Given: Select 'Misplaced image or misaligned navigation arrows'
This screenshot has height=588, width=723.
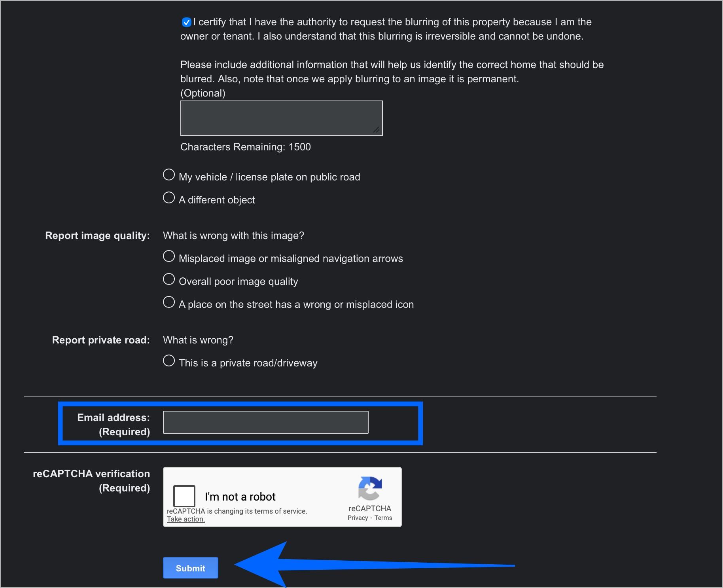Looking at the screenshot, I should pos(169,256).
